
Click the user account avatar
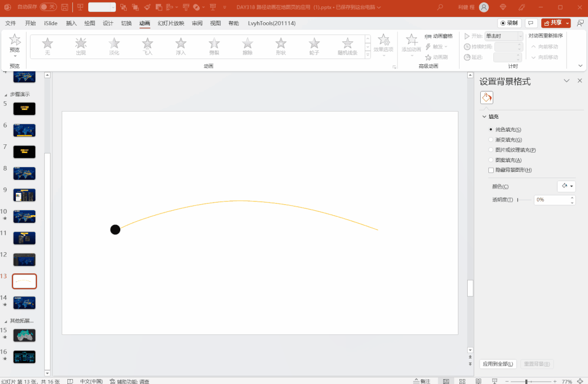484,7
